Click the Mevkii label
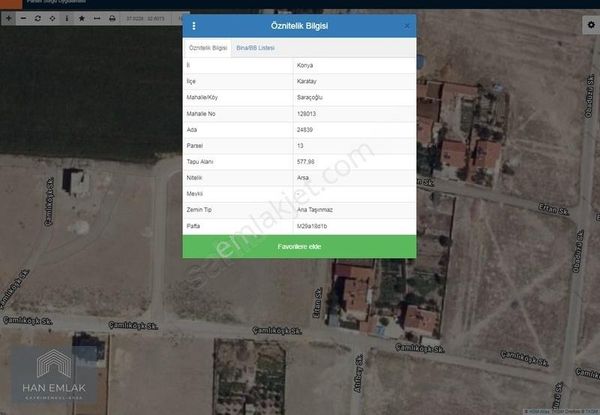Viewport: 600px width, 415px height. point(195,194)
